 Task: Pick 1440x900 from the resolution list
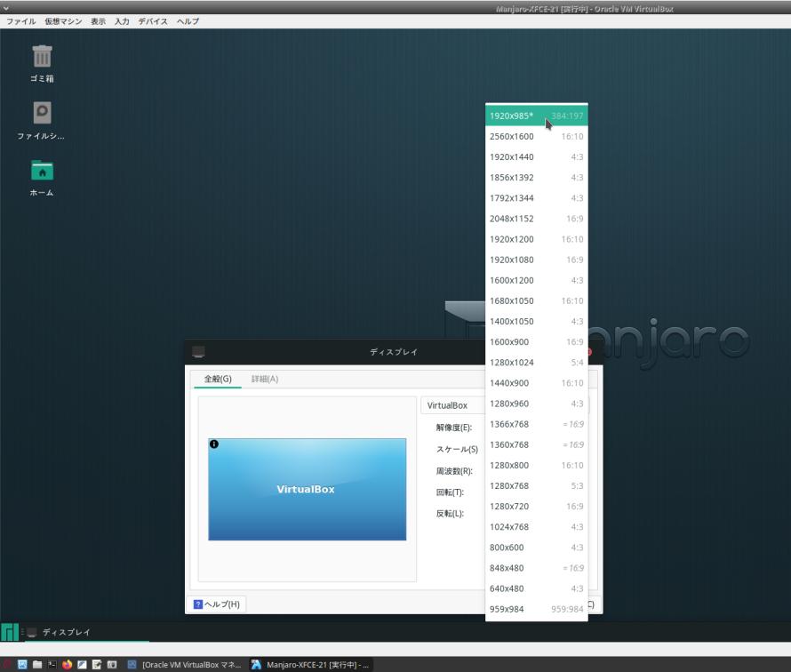(536, 383)
